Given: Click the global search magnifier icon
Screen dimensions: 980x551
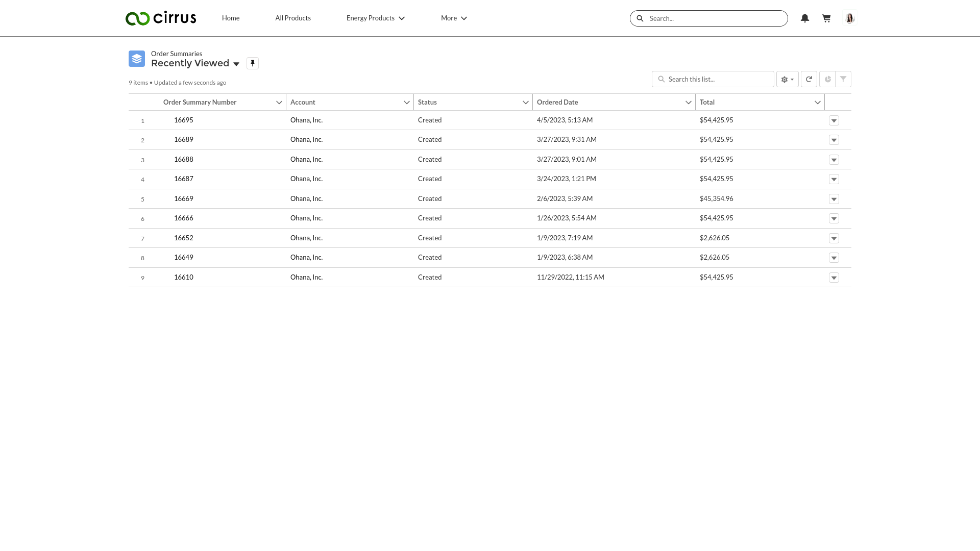Looking at the screenshot, I should (640, 18).
